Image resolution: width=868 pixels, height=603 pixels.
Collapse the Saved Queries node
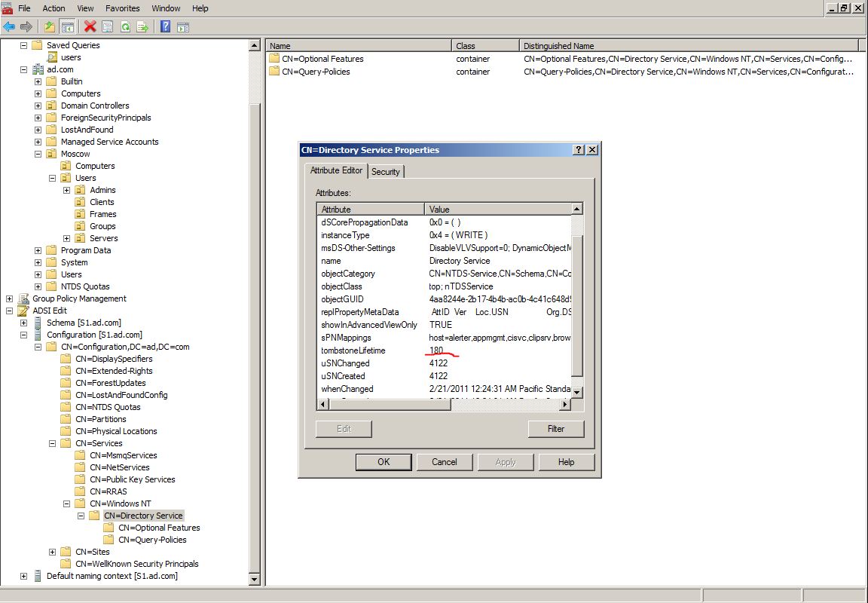pos(23,45)
